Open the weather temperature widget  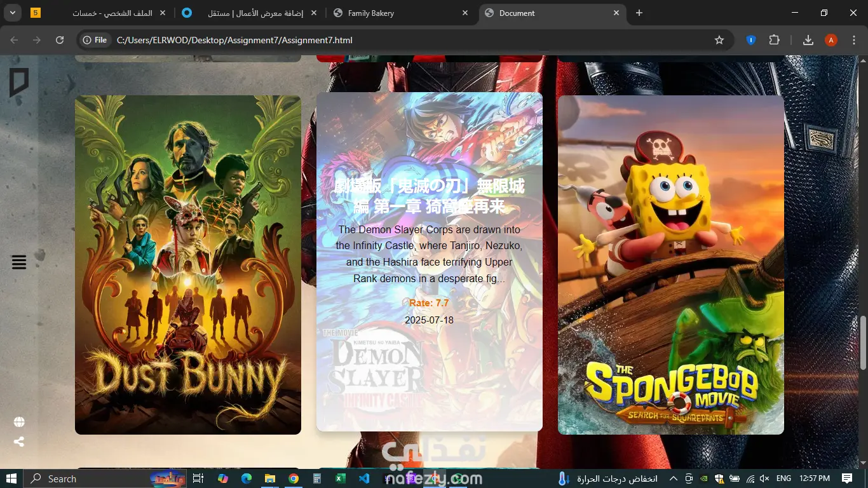607,478
